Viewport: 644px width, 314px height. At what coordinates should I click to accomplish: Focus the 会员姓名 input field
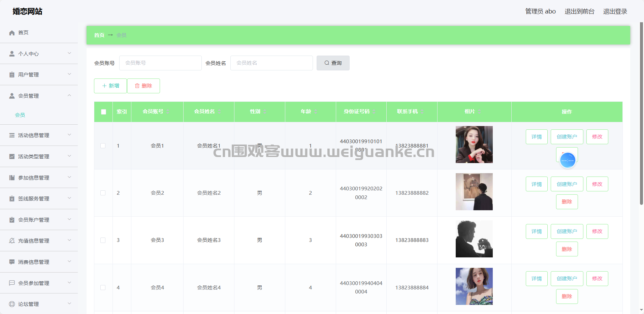(271, 63)
